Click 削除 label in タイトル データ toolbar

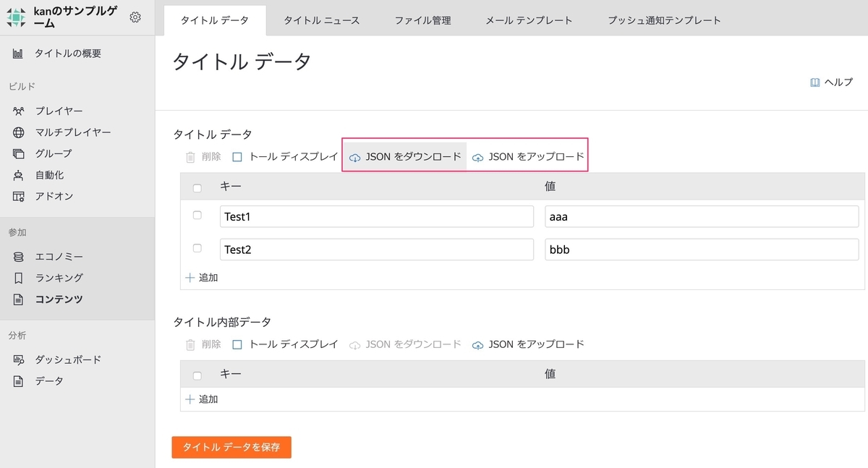click(211, 156)
